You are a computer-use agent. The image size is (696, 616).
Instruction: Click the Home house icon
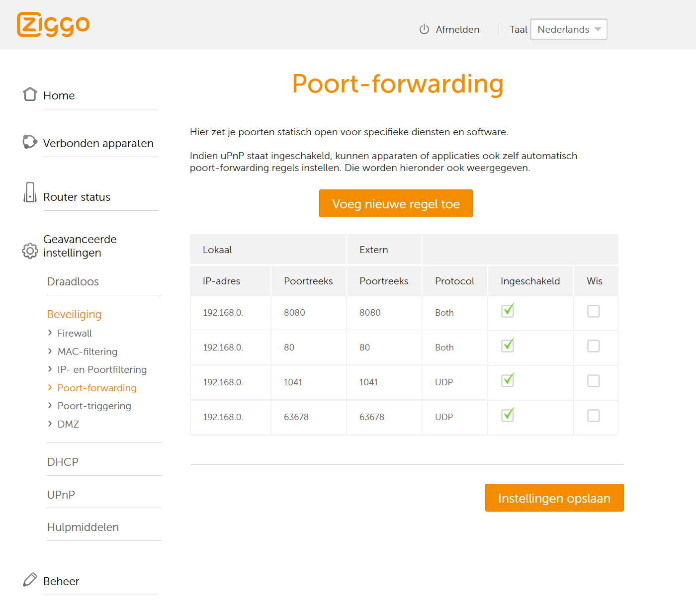(x=30, y=94)
